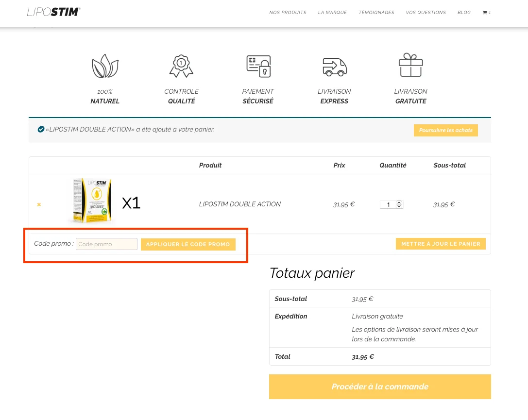Click the LIPOSTIM logo
Image resolution: width=528 pixels, height=420 pixels.
coord(54,12)
